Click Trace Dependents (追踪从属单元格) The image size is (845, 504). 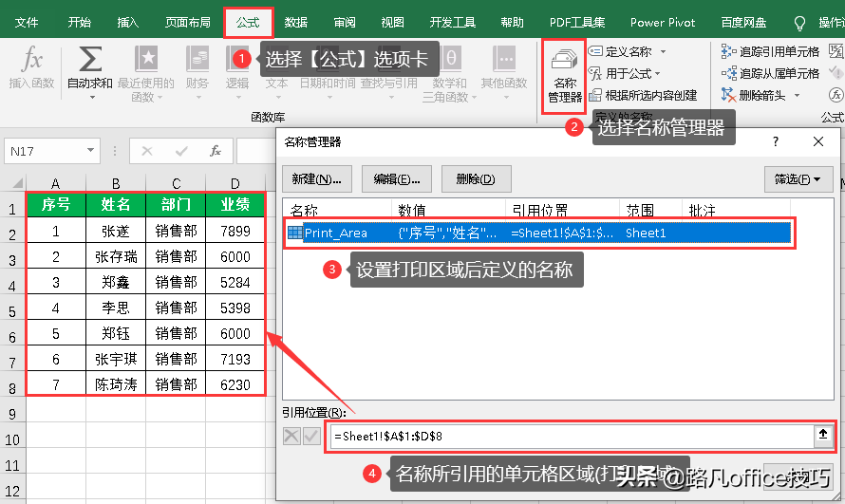(770, 73)
